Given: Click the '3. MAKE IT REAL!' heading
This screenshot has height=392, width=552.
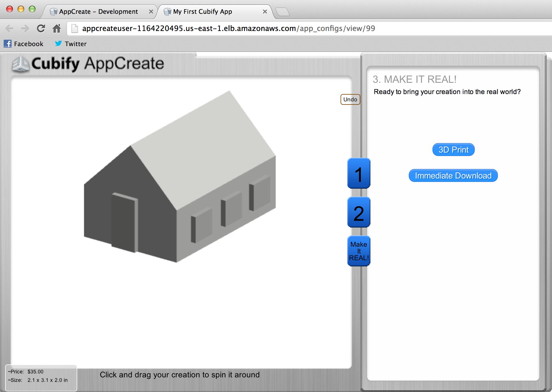Looking at the screenshot, I should pos(414,79).
